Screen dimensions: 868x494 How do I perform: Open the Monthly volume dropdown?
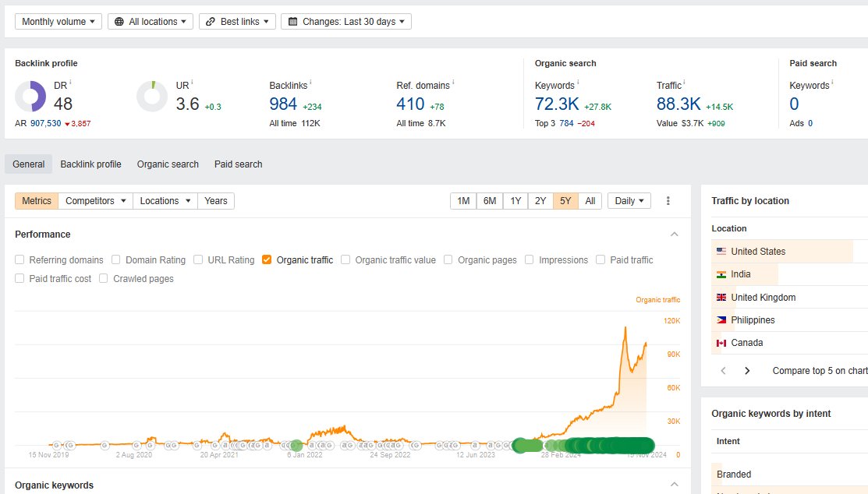pos(58,22)
